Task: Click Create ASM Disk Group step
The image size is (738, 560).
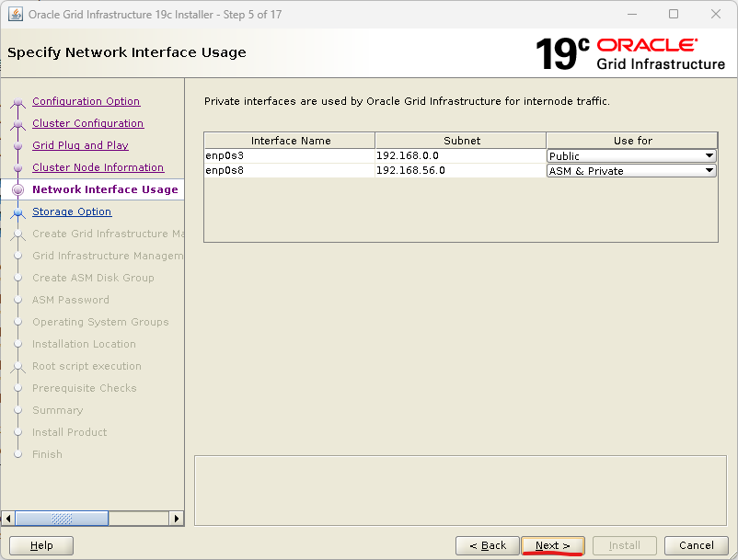Action: (x=93, y=278)
